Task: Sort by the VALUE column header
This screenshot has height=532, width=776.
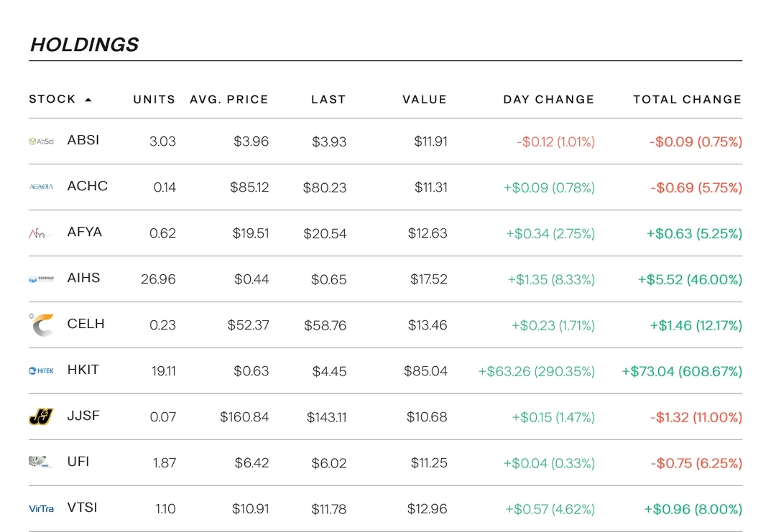Action: pos(424,100)
